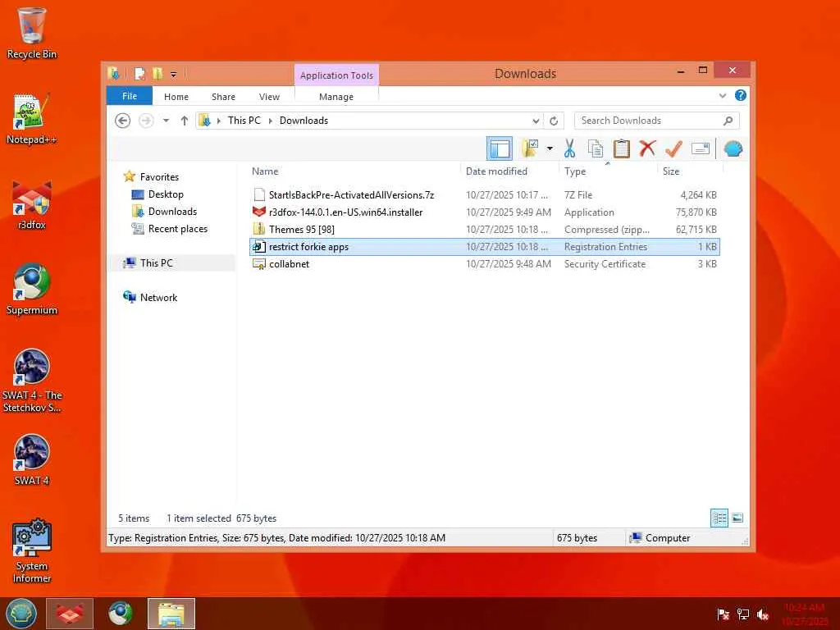The image size is (840, 630).
Task: Open the Share ribbon tab
Action: [223, 97]
